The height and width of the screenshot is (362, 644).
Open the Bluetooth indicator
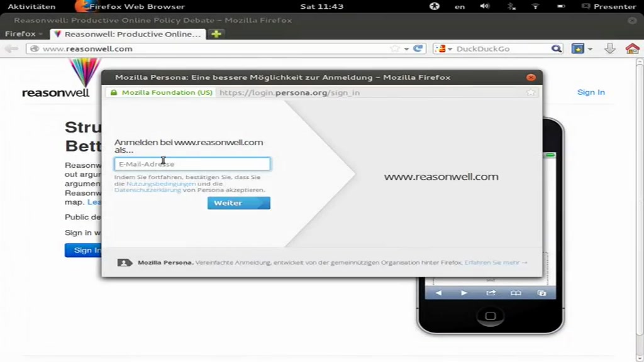[x=511, y=6]
